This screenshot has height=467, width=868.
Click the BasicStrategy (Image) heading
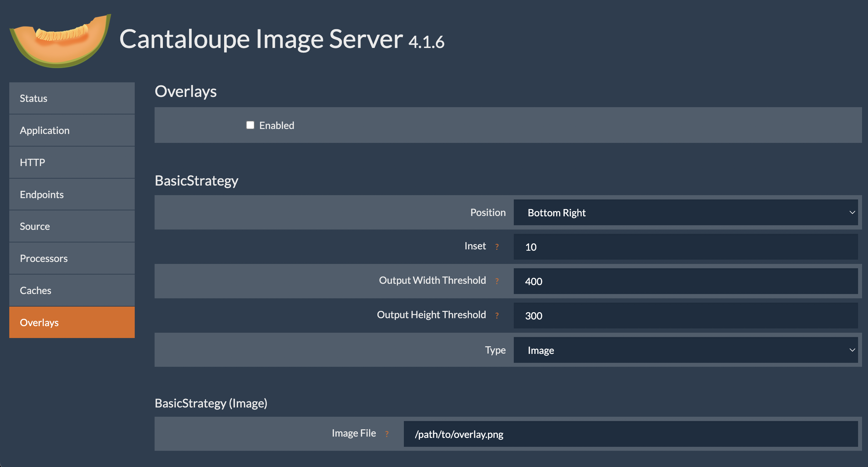click(211, 403)
